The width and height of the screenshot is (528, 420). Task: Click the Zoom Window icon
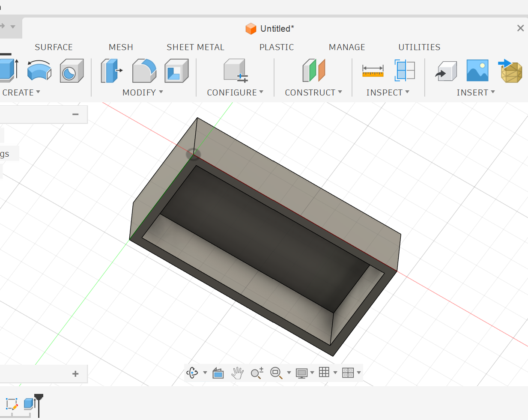(276, 373)
